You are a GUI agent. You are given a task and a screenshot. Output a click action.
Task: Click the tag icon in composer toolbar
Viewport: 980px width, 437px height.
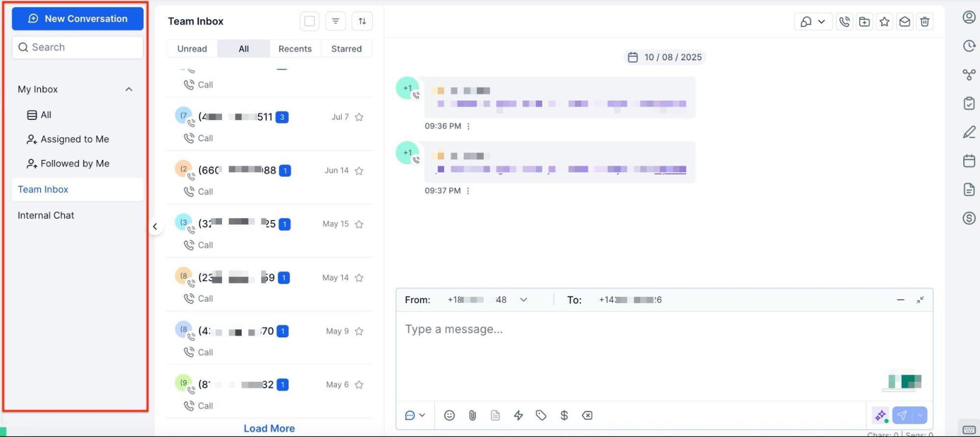(541, 415)
